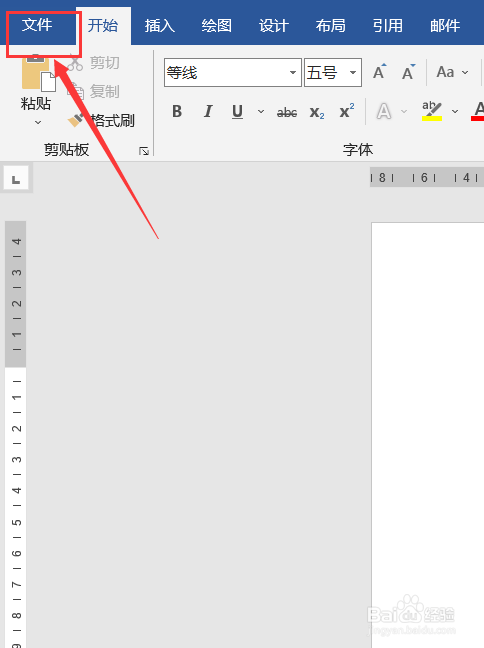Open the 剪贴板 dialog launcher
The image size is (484, 648).
click(143, 151)
